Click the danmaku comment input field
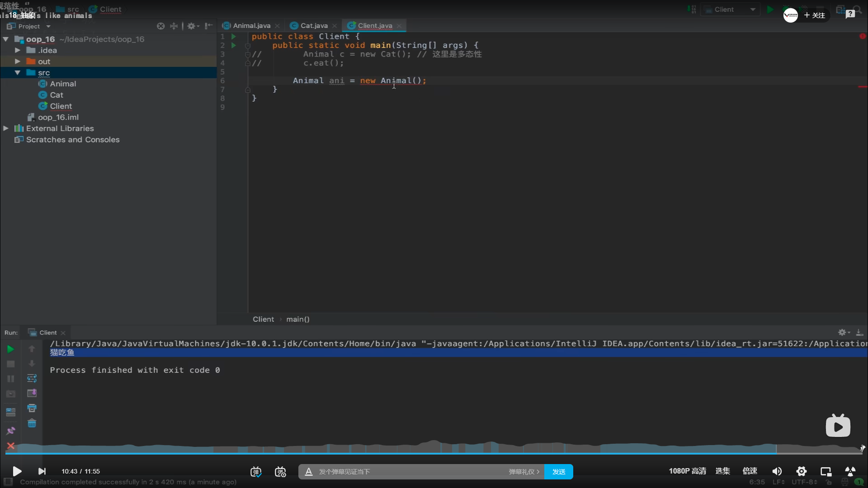This screenshot has width=868, height=488. tap(407, 472)
